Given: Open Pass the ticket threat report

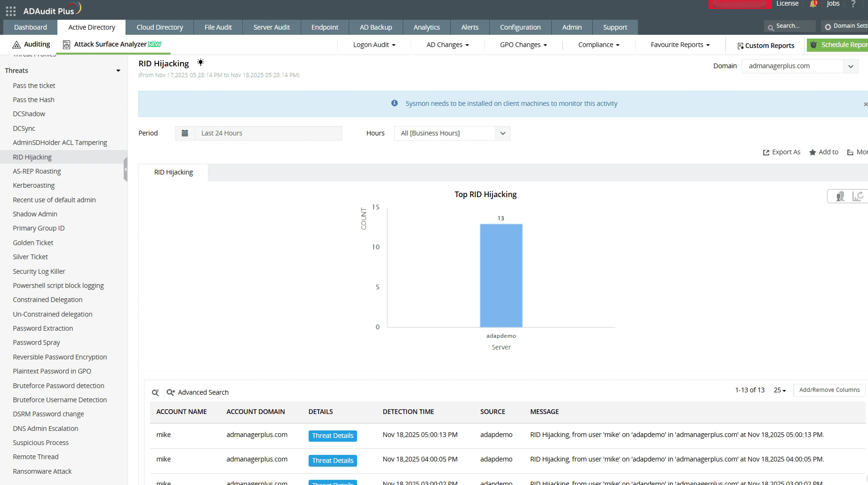Looking at the screenshot, I should click(x=34, y=86).
